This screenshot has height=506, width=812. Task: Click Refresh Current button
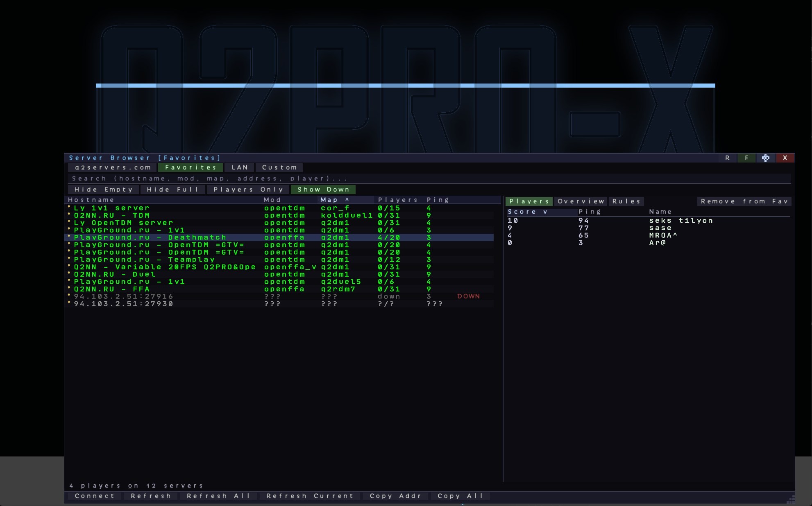pyautogui.click(x=310, y=496)
